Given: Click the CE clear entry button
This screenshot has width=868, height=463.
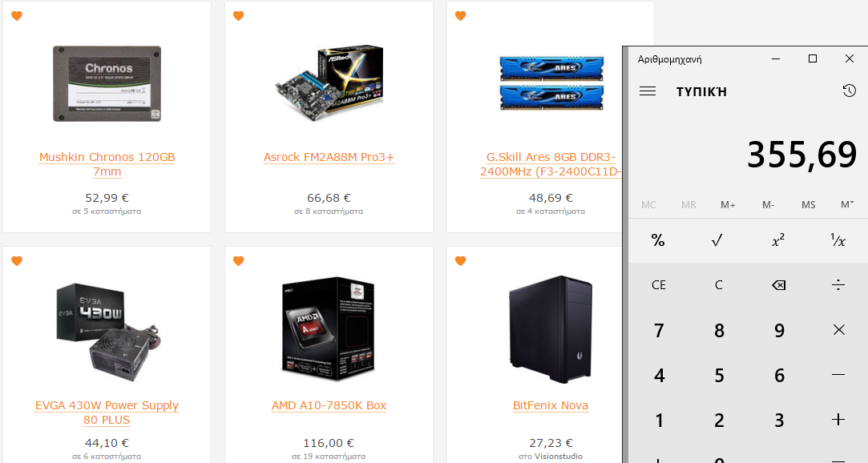Looking at the screenshot, I should coord(658,285).
